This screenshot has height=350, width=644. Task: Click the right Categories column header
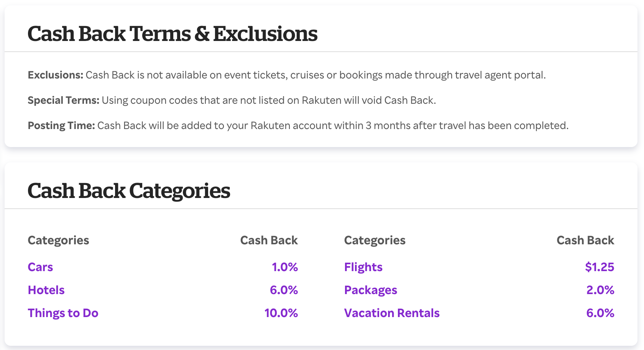pos(375,240)
